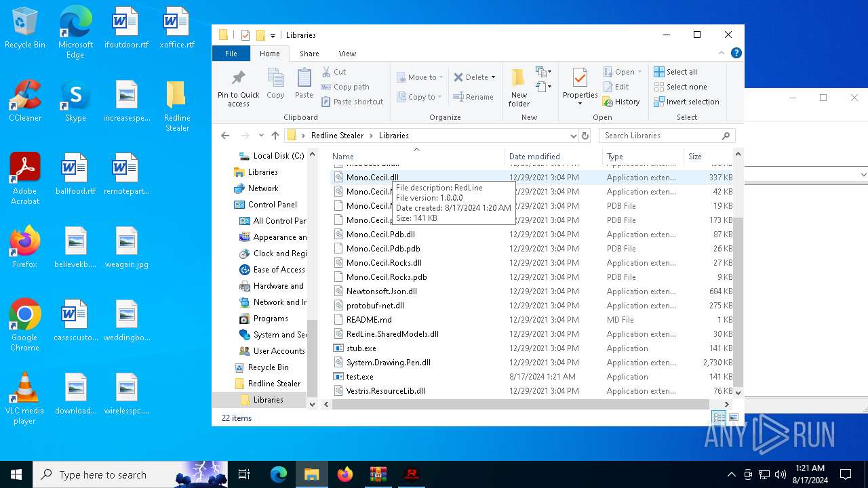
Task: Click Copy path in ribbon
Action: click(x=345, y=87)
